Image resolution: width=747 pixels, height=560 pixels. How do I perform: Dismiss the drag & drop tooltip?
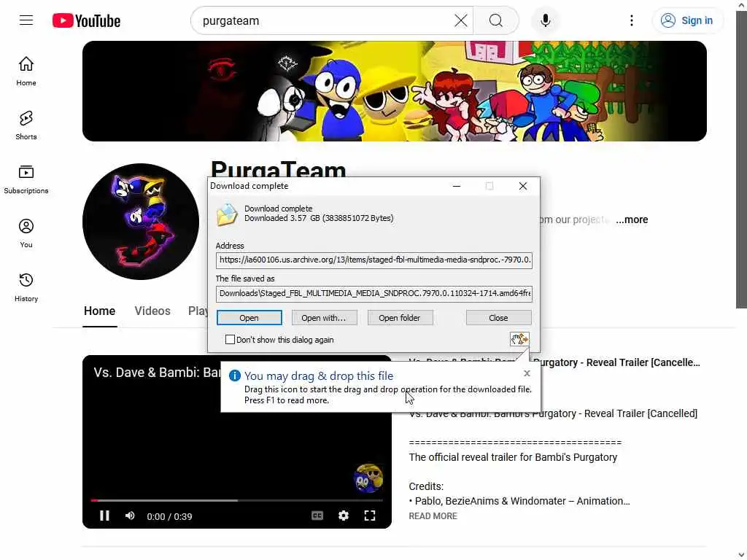point(527,373)
